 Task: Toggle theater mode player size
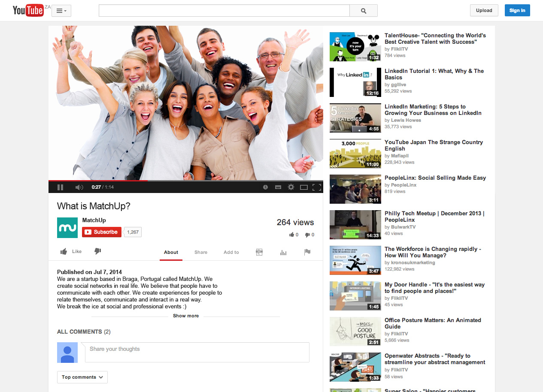coord(304,187)
